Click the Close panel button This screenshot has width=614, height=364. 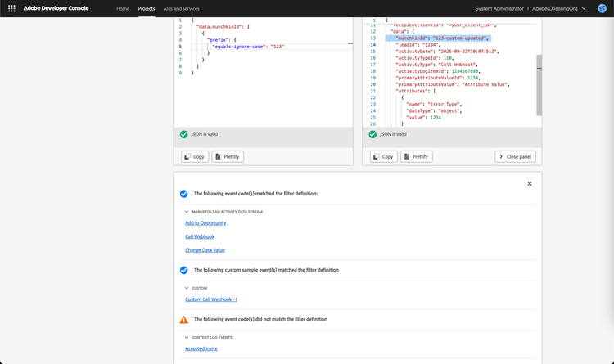[515, 156]
